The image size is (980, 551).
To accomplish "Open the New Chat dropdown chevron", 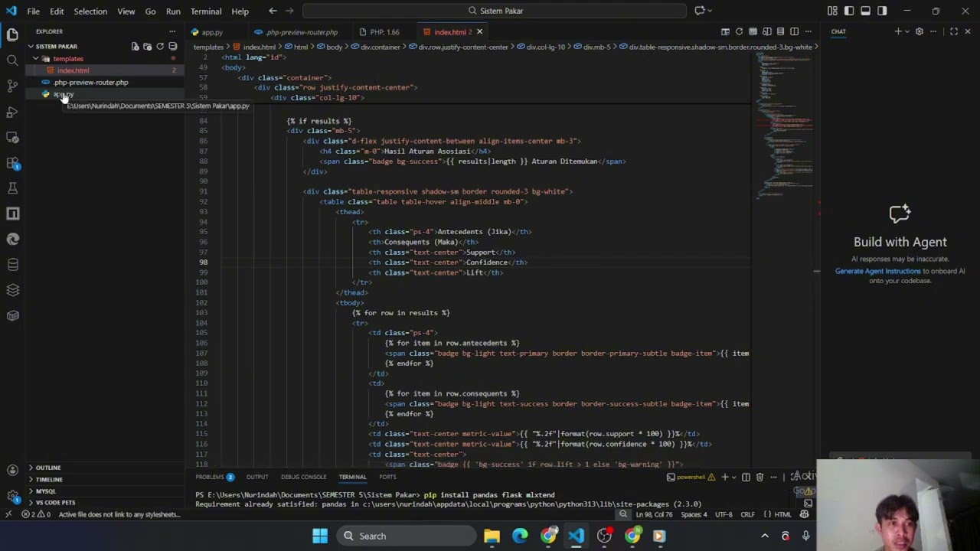I will [907, 31].
